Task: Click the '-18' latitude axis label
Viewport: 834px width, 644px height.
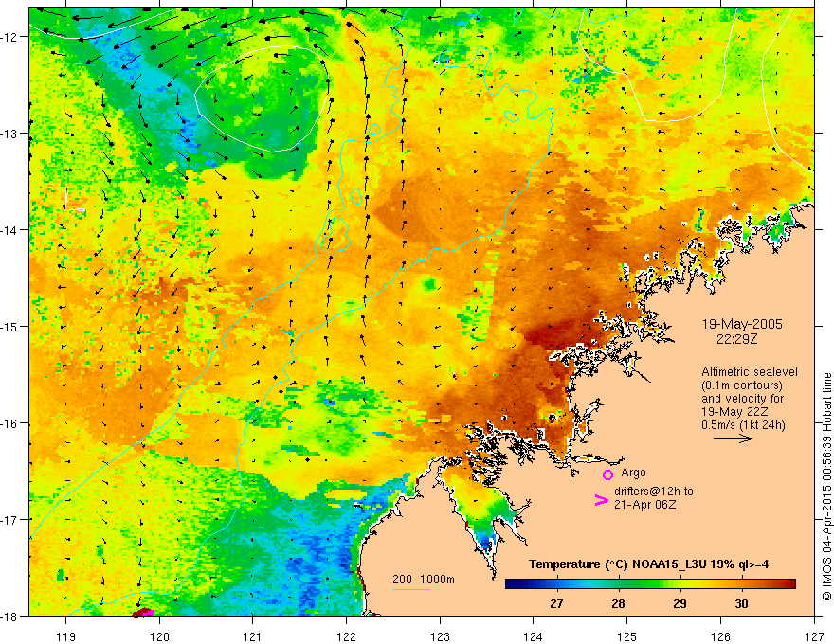Action: click(x=10, y=616)
